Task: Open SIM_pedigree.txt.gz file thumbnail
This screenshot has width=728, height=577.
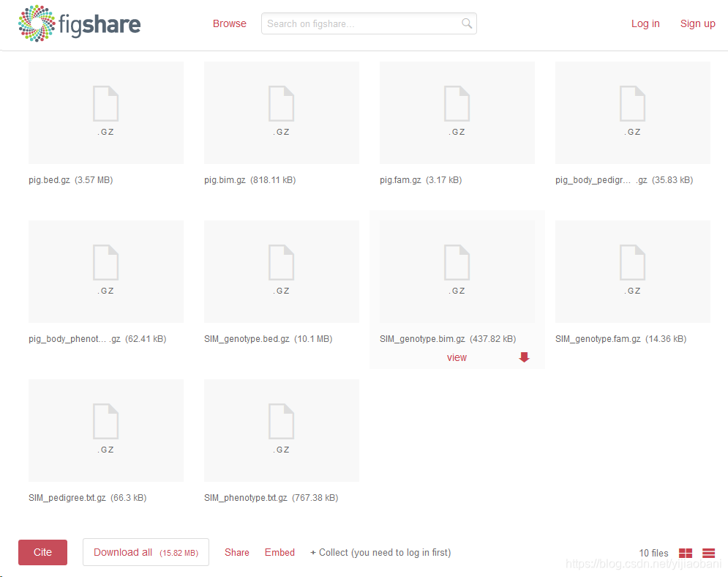Action: [106, 431]
